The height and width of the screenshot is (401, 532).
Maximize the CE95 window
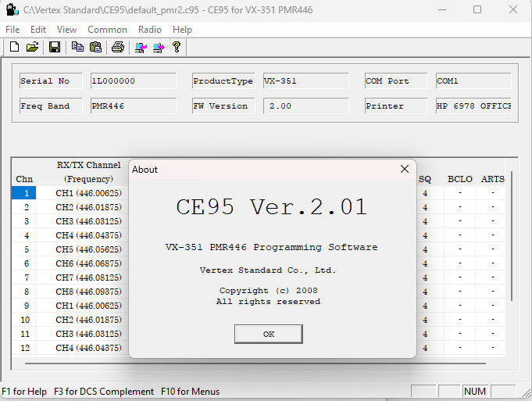click(x=477, y=10)
